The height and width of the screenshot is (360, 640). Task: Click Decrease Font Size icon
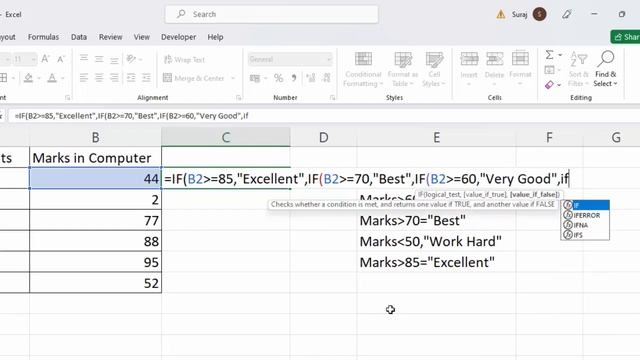[61, 59]
